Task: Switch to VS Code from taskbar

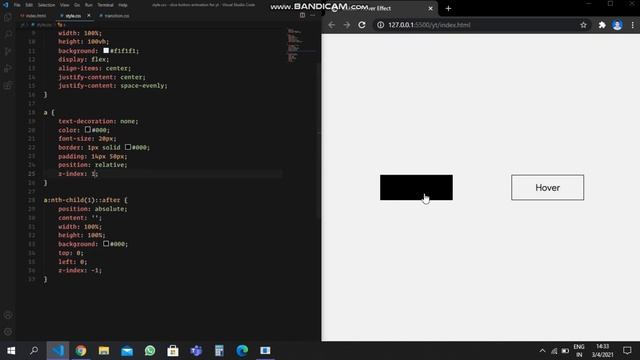Action: 58,350
